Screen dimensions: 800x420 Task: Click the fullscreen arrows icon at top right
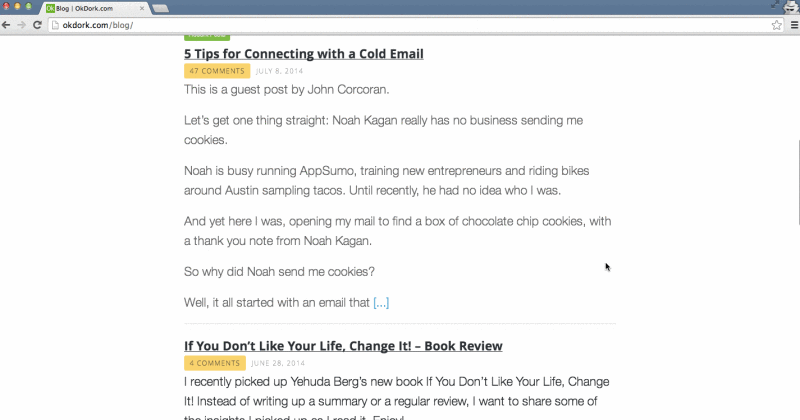click(775, 5)
